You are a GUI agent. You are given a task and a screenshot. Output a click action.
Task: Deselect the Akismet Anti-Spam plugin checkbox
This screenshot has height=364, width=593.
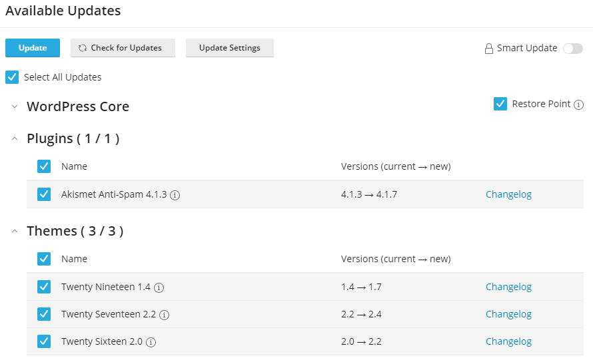pyautogui.click(x=44, y=194)
